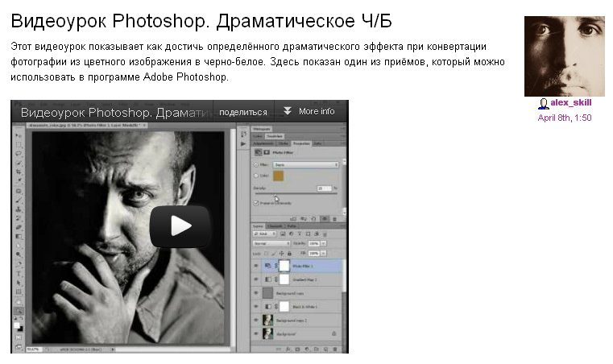The height and width of the screenshot is (364, 613).
Task: Select the Type tool in the toolbar
Action: [19, 273]
